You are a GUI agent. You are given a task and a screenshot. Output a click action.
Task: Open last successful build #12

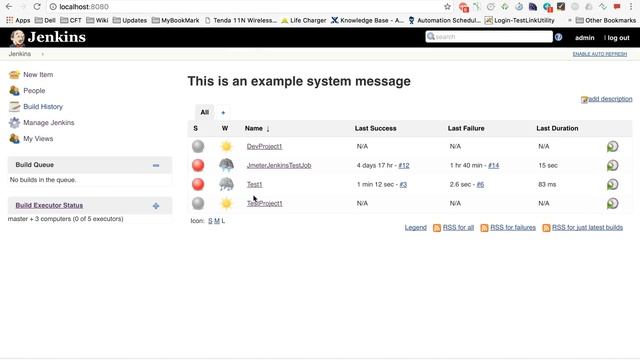click(404, 165)
